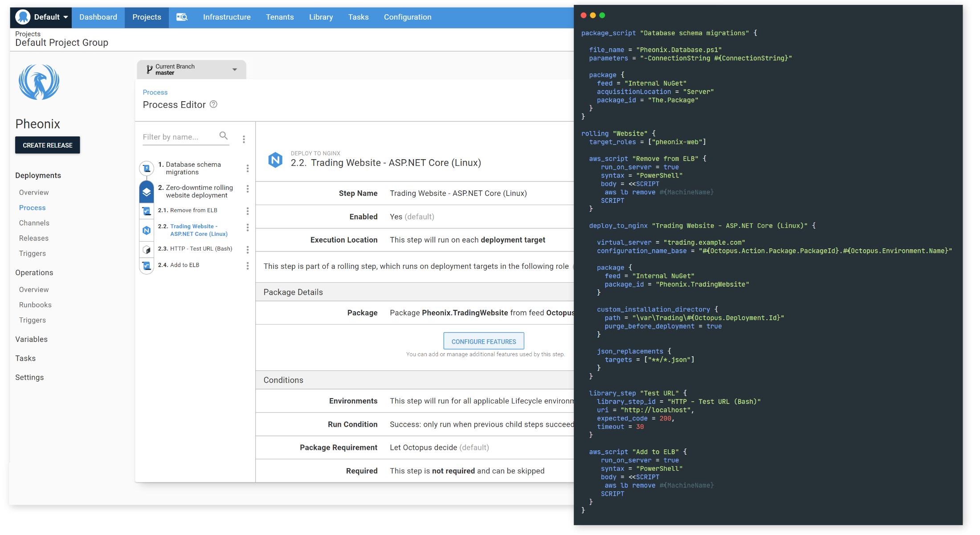Expand the Package Requirement row
This screenshot has height=535, width=980.
(415, 448)
